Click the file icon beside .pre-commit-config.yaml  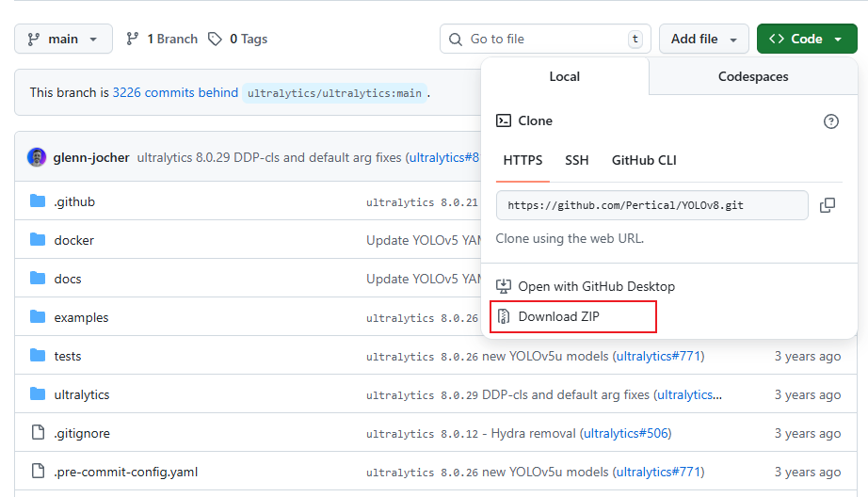(x=38, y=471)
